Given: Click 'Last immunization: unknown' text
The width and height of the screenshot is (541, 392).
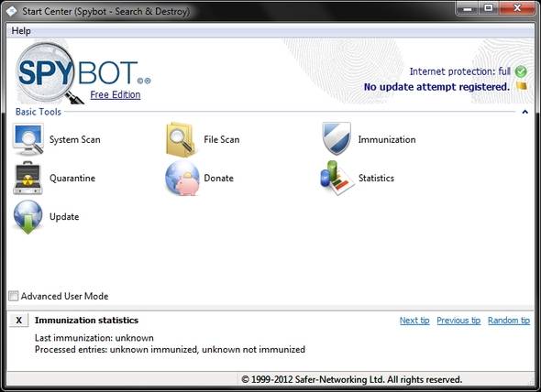Looking at the screenshot, I should pyautogui.click(x=94, y=338).
